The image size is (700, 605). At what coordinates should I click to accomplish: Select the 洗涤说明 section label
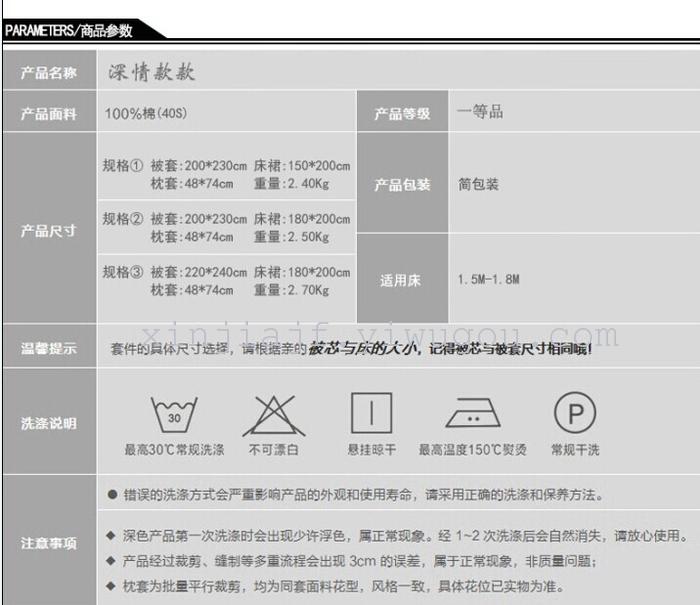click(x=49, y=424)
